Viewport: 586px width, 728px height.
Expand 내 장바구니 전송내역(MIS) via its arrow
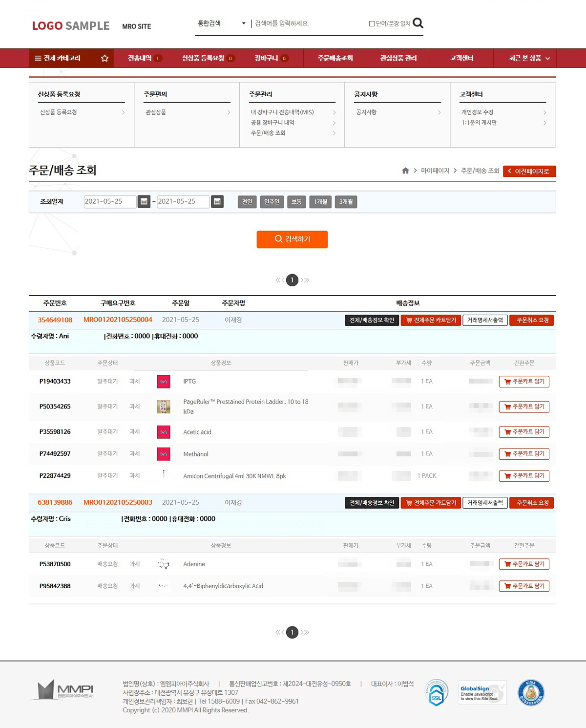(334, 112)
